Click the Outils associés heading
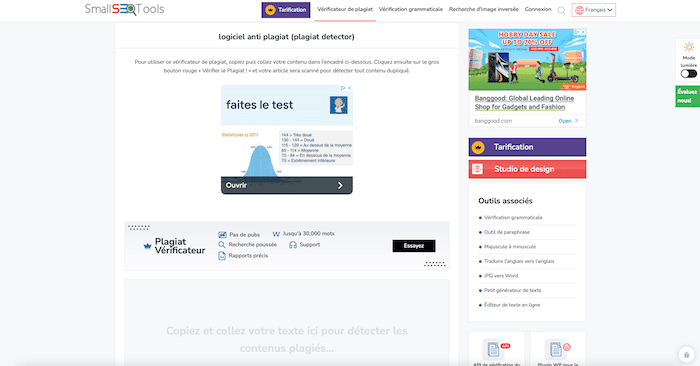This screenshot has height=366, width=700. click(x=505, y=201)
